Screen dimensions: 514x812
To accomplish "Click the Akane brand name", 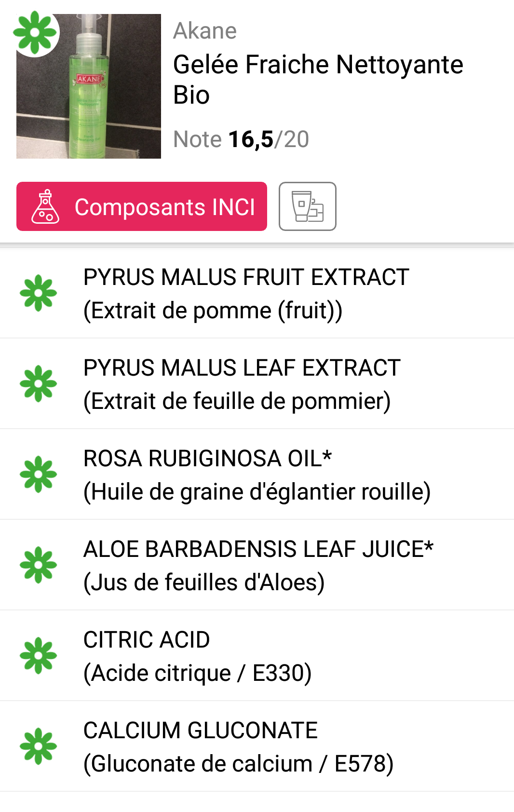I will point(205,31).
